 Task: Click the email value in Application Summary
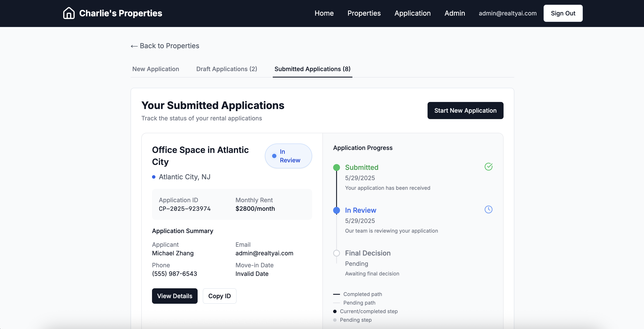coord(264,253)
